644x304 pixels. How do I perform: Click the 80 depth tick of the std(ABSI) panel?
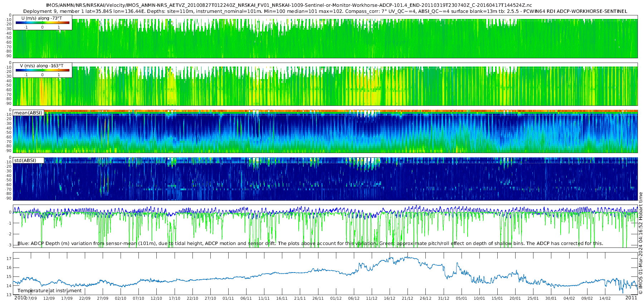tap(9, 193)
